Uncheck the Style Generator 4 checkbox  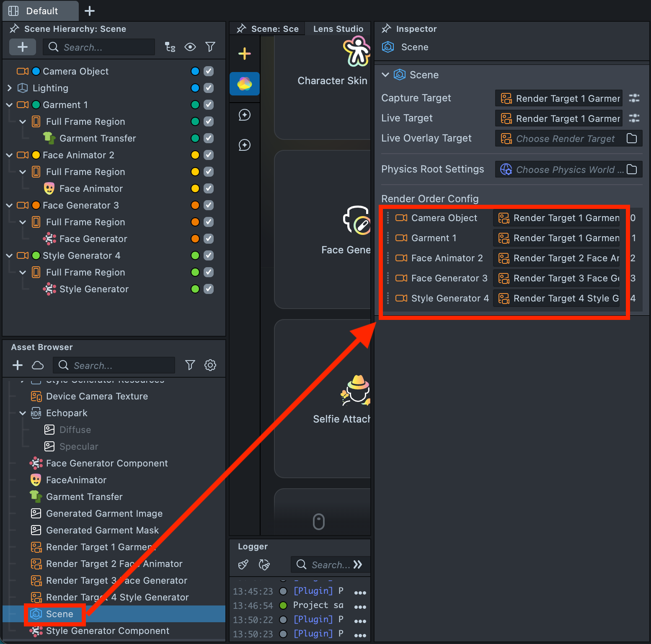coord(209,255)
